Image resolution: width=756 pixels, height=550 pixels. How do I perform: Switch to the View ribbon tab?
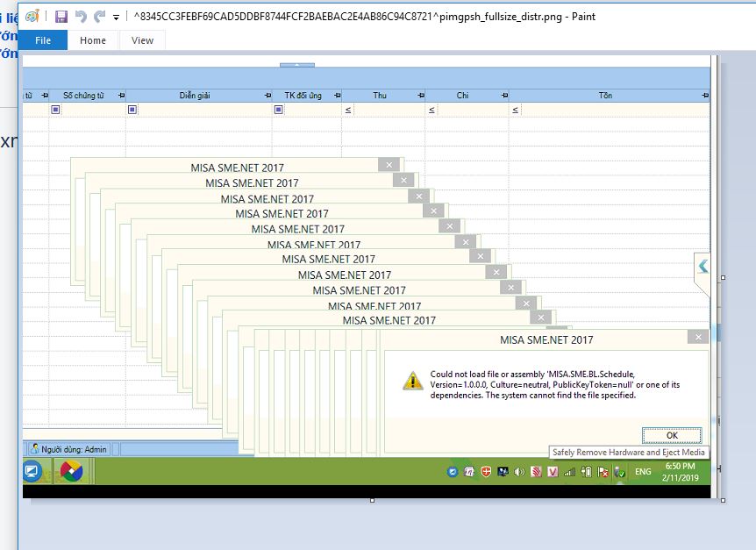click(142, 40)
